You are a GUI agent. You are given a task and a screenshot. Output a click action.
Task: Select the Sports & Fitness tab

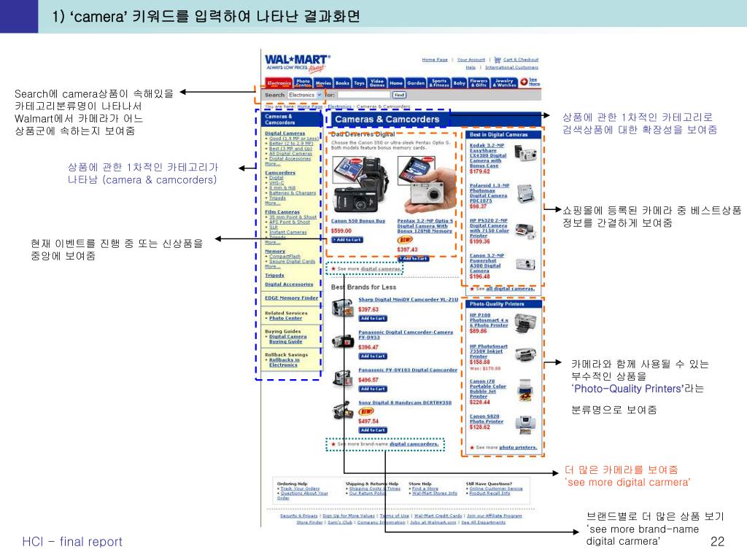(x=439, y=83)
